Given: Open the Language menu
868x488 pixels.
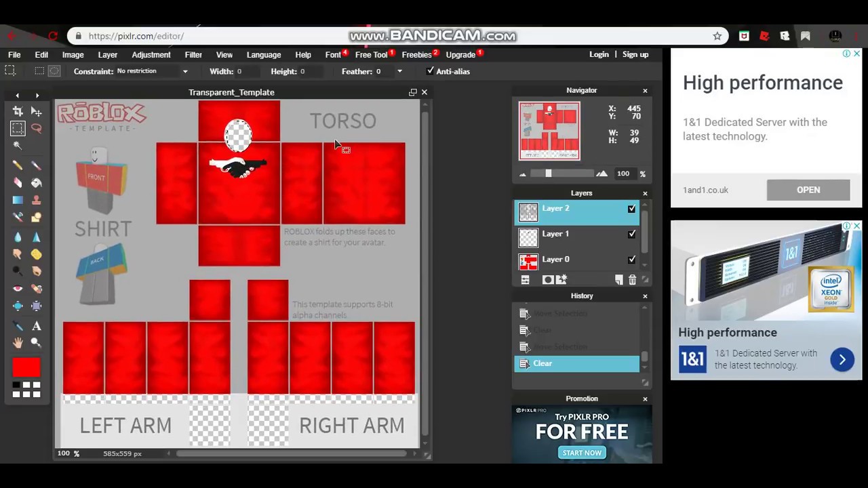Looking at the screenshot, I should pos(264,55).
